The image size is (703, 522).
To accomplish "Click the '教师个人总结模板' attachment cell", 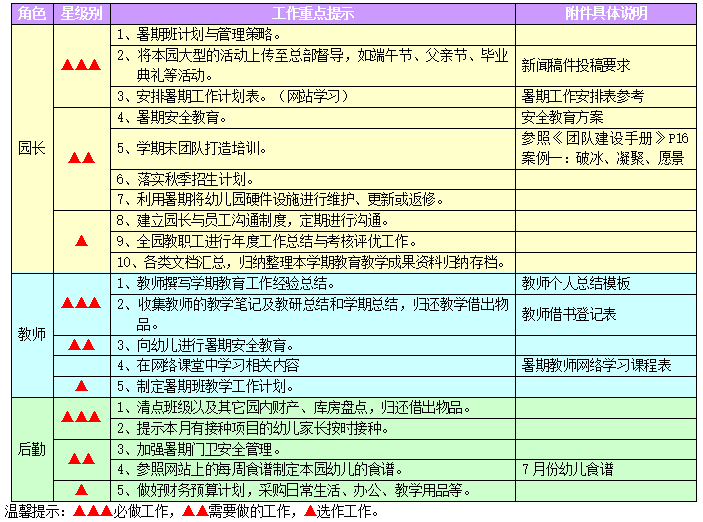I will [606, 283].
